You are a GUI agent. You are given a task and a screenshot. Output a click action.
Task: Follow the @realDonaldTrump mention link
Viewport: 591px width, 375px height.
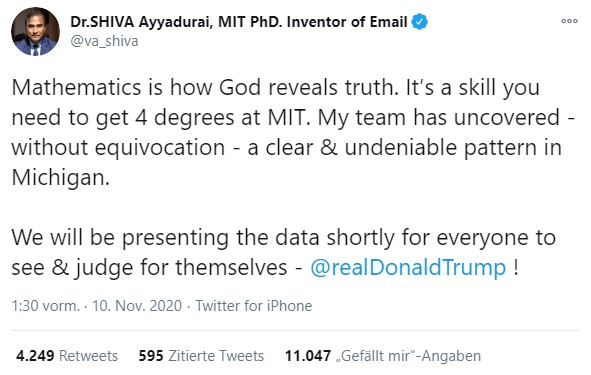(408, 267)
